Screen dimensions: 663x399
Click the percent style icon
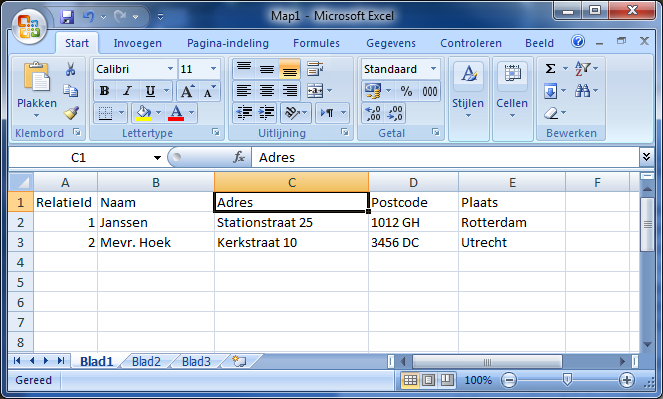(406, 91)
